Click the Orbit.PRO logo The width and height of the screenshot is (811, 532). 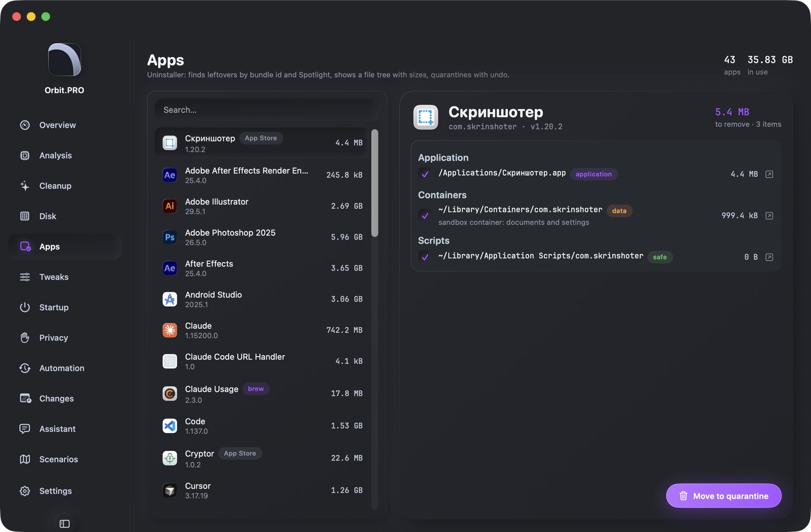tap(64, 60)
